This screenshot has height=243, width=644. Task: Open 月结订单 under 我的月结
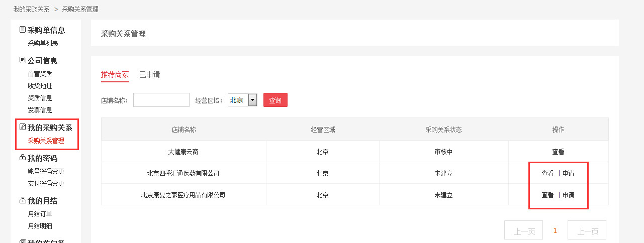coord(40,214)
